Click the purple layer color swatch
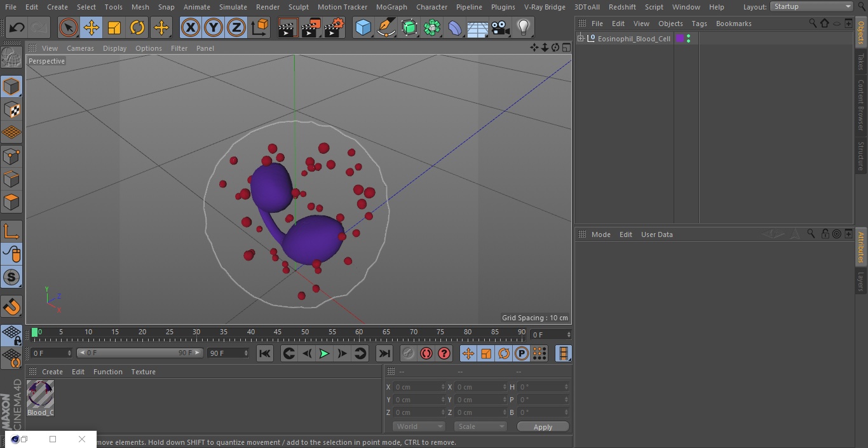868x448 pixels. click(680, 39)
